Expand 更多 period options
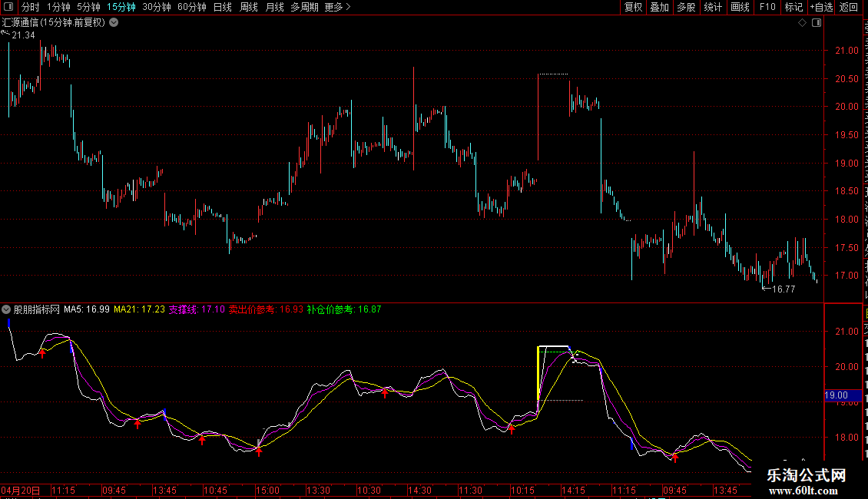This screenshot has width=868, height=499. coord(337,7)
